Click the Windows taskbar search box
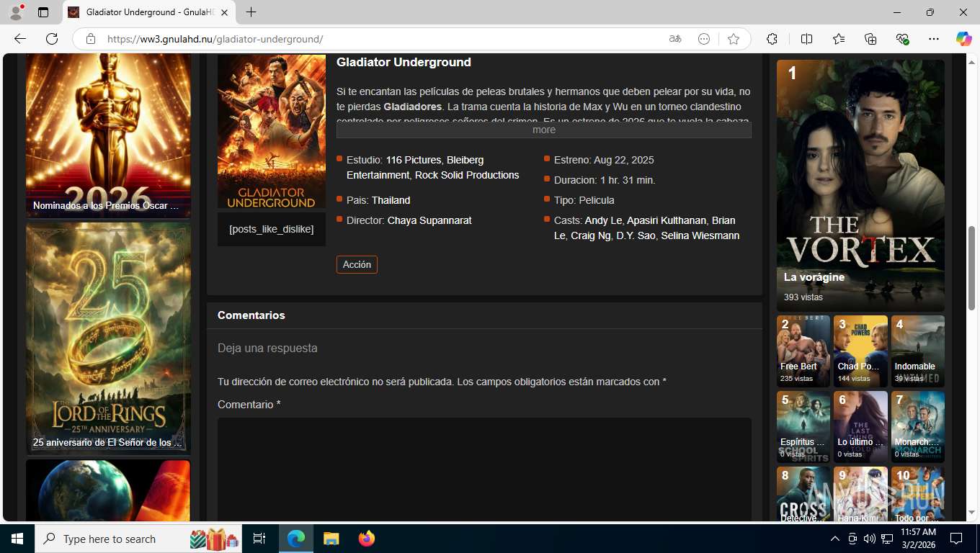 coord(140,539)
